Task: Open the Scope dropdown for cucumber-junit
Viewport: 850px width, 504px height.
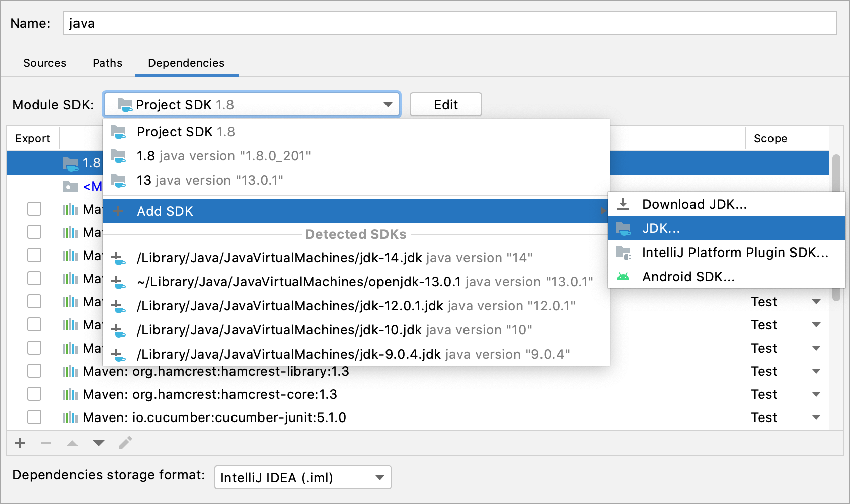Action: point(816,417)
